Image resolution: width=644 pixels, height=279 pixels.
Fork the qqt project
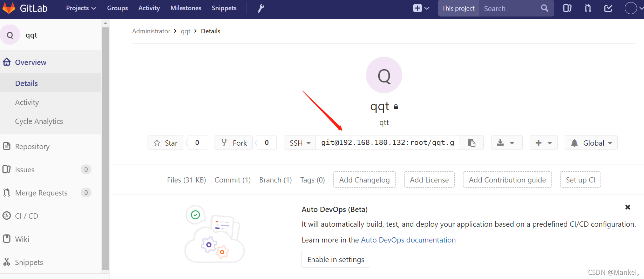pos(233,142)
